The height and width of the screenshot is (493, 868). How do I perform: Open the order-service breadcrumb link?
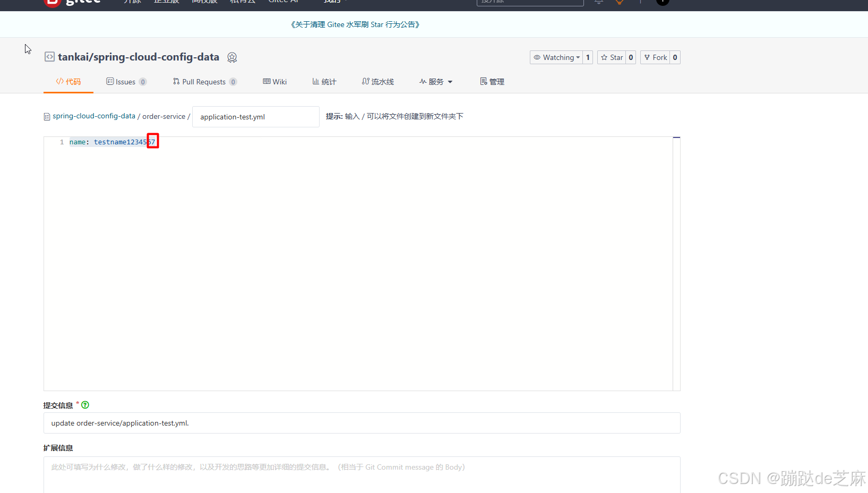pos(164,116)
